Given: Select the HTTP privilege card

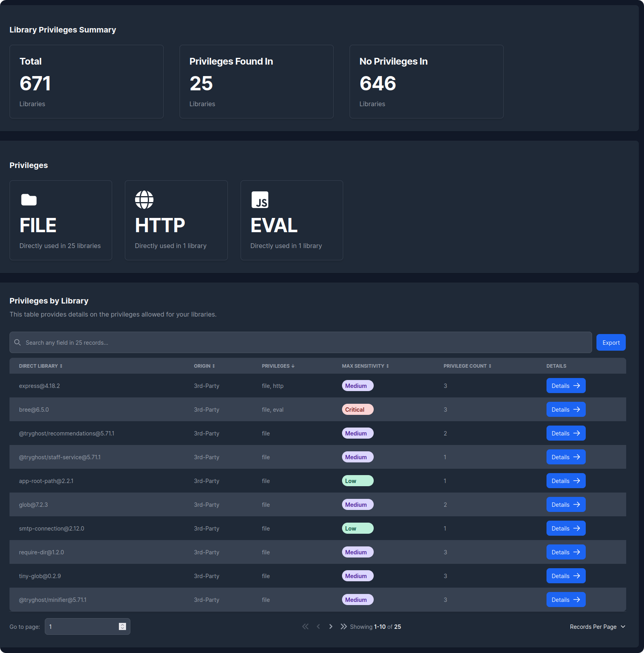Looking at the screenshot, I should (176, 220).
